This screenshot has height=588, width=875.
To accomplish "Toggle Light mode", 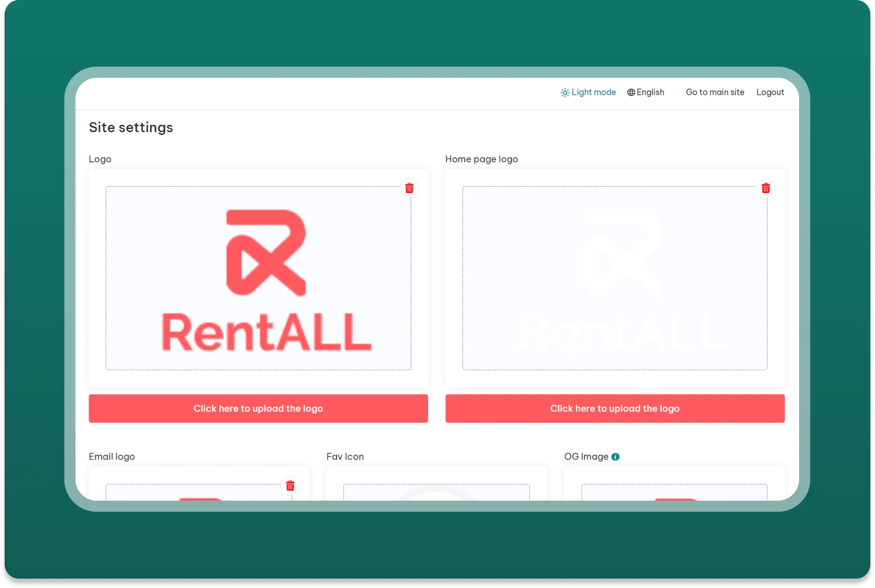I will (588, 92).
